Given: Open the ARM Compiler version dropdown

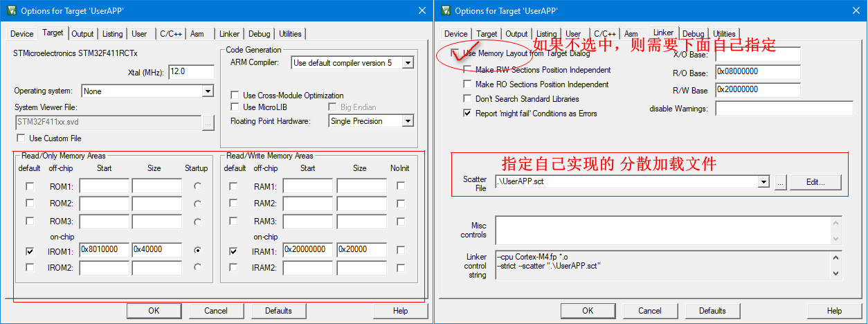Looking at the screenshot, I should (408, 63).
